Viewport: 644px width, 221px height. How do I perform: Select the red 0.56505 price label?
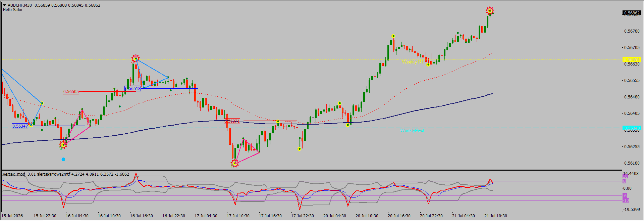(x=71, y=91)
